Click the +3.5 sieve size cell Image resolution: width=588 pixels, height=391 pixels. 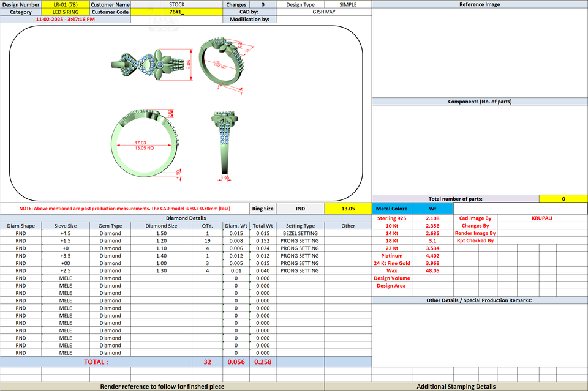pyautogui.click(x=66, y=256)
